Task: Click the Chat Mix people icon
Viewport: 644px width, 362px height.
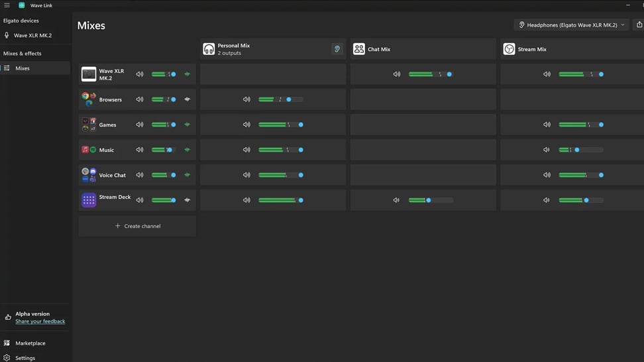Action: [359, 49]
